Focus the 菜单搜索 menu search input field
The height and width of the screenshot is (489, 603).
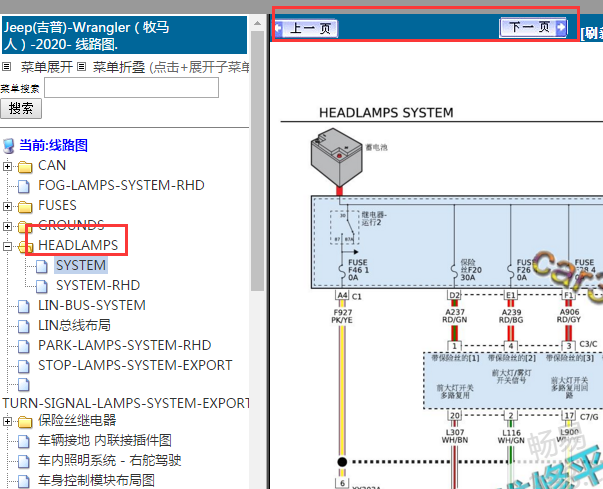point(132,88)
